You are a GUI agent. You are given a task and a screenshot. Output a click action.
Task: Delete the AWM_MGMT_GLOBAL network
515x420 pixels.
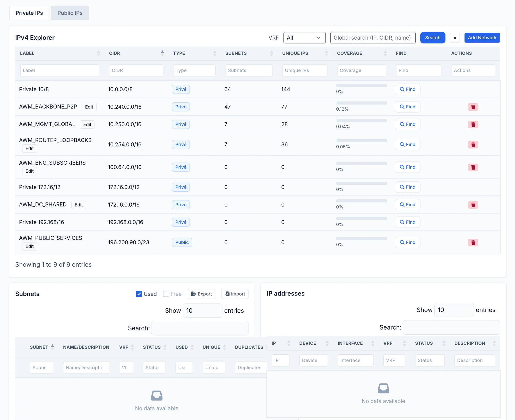[x=473, y=124]
